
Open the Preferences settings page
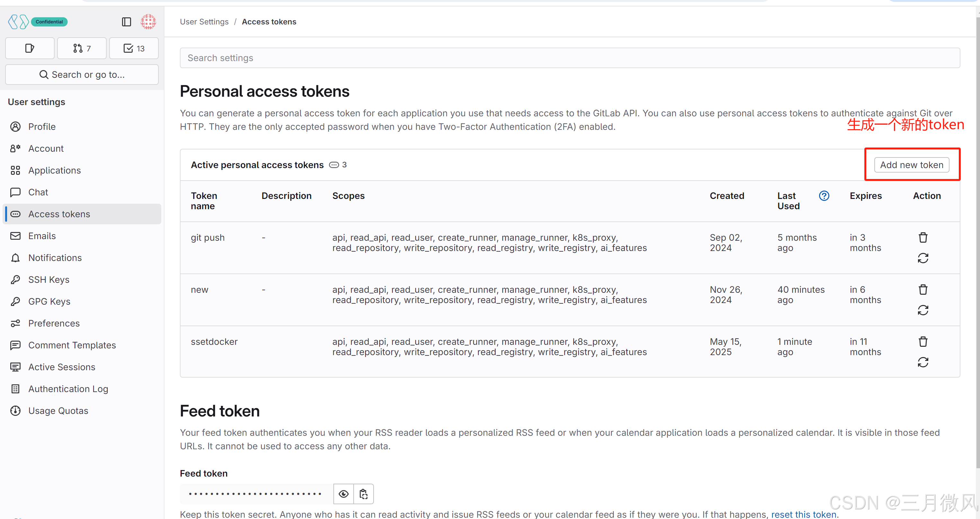point(54,323)
